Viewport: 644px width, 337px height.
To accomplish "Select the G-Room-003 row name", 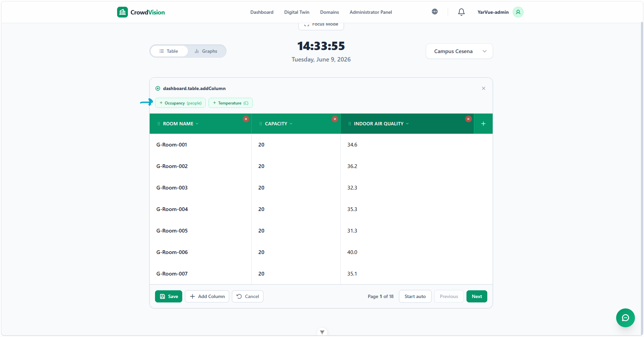I will [x=172, y=188].
